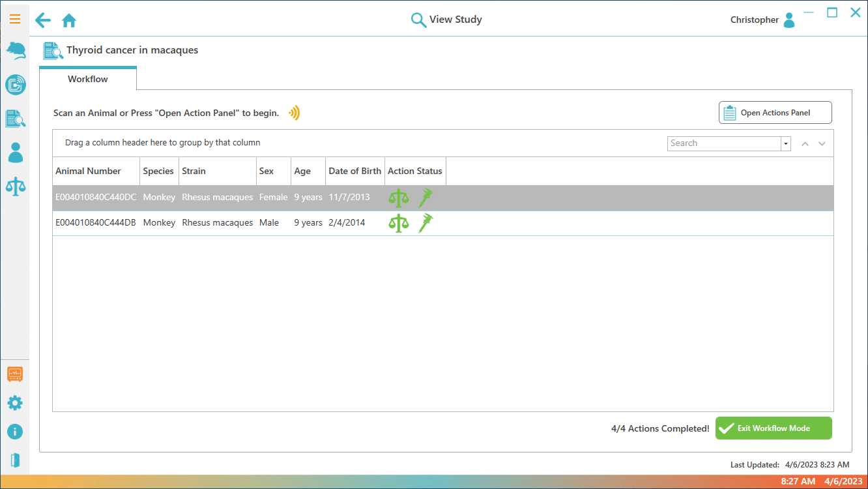Click the balance scale sidebar icon
The height and width of the screenshot is (489, 868).
[15, 186]
